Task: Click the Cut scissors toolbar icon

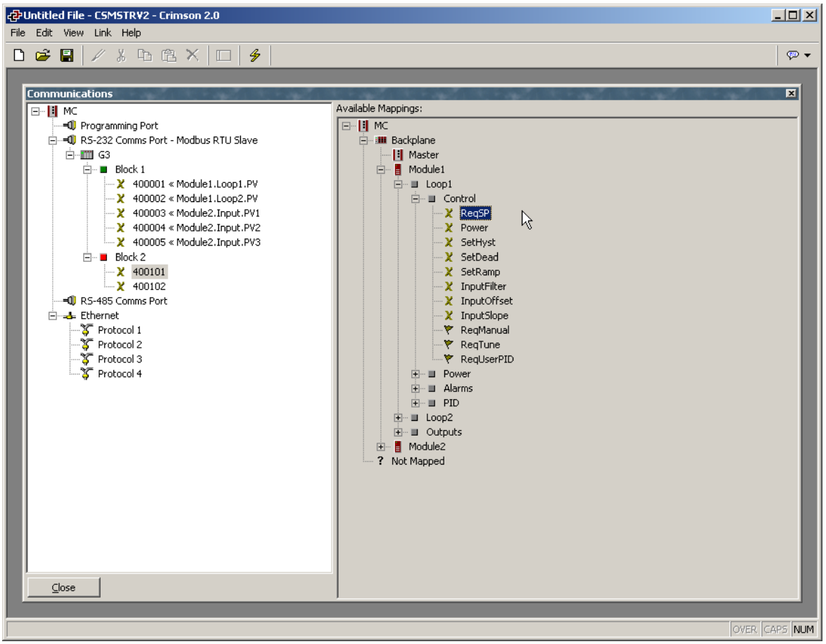Action: point(121,56)
